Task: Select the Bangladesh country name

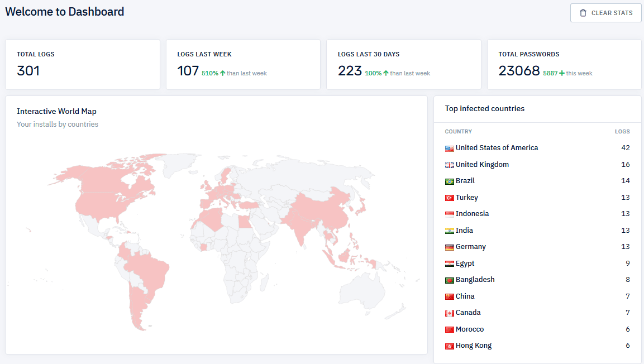Action: [475, 280]
